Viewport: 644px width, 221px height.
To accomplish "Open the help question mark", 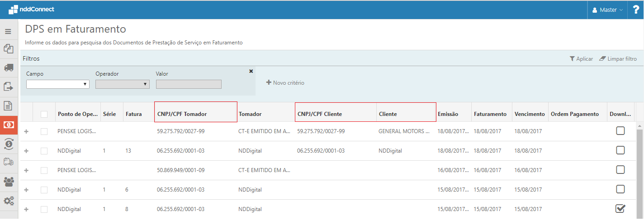I will pos(636,10).
